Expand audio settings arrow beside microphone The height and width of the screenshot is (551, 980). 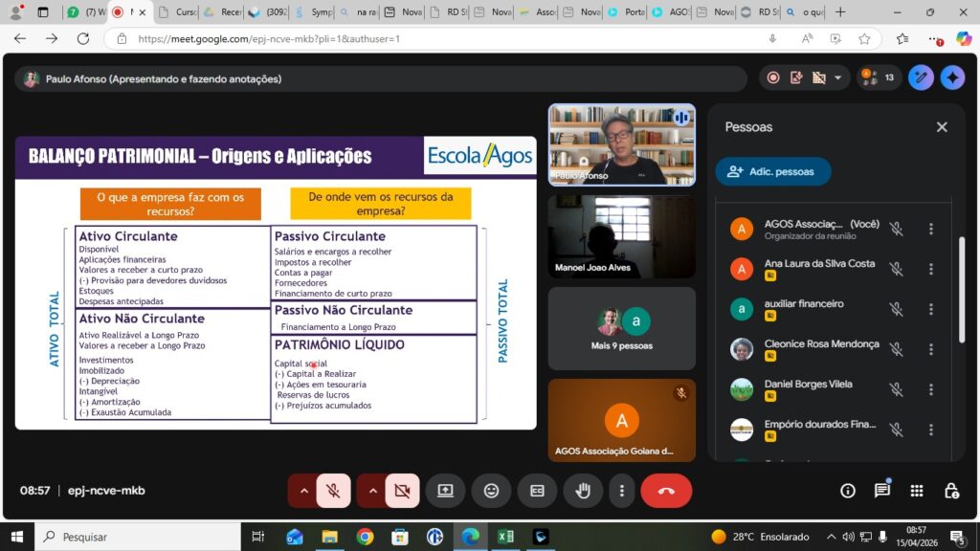(x=303, y=491)
